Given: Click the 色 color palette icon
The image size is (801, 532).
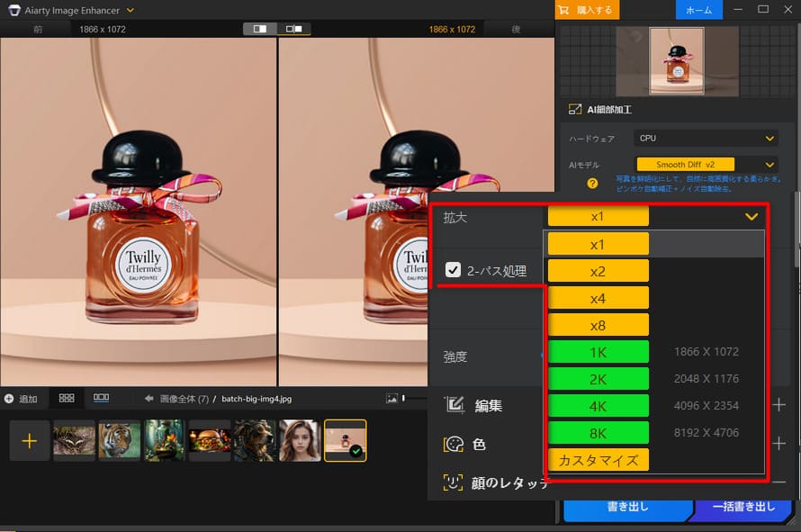Looking at the screenshot, I should (453, 444).
